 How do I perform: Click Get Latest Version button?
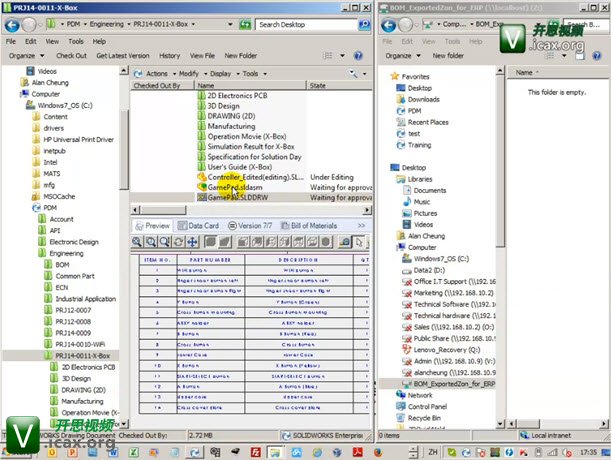tap(124, 56)
